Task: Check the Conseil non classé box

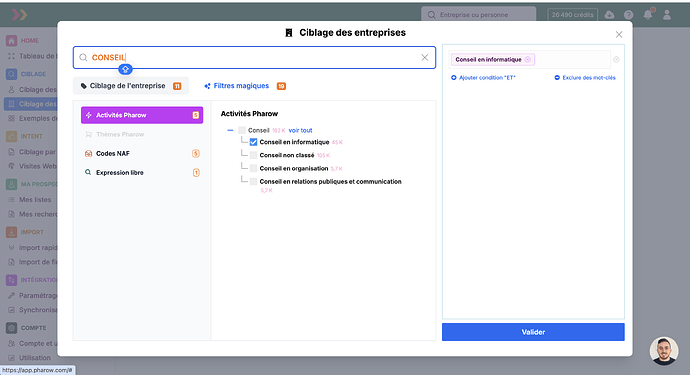Action: [x=253, y=155]
